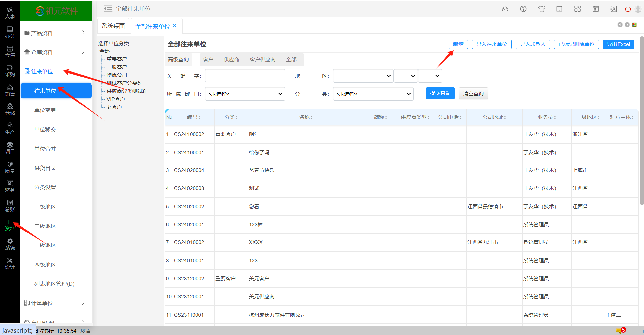The image size is (644, 335).
Task: Close the 全部往来单位 tab
Action: click(x=174, y=26)
